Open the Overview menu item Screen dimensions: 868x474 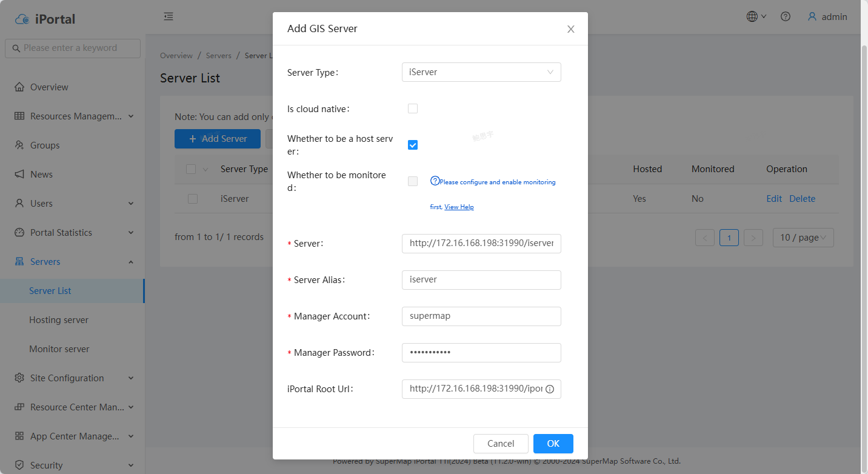[72, 87]
